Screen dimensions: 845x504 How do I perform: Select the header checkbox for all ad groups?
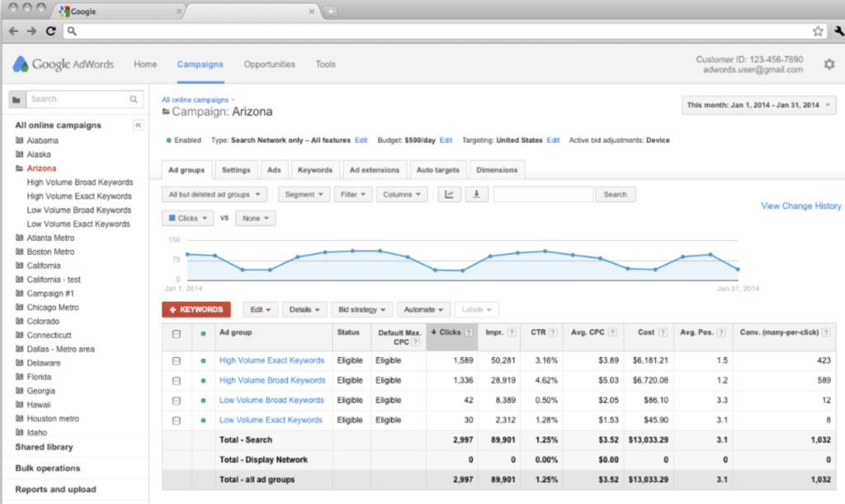[x=176, y=333]
